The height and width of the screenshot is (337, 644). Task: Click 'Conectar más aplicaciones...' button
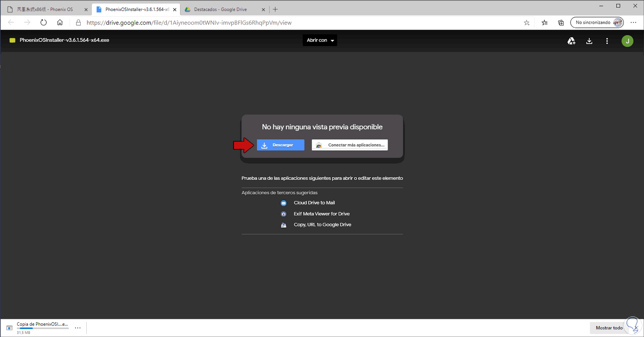point(350,145)
